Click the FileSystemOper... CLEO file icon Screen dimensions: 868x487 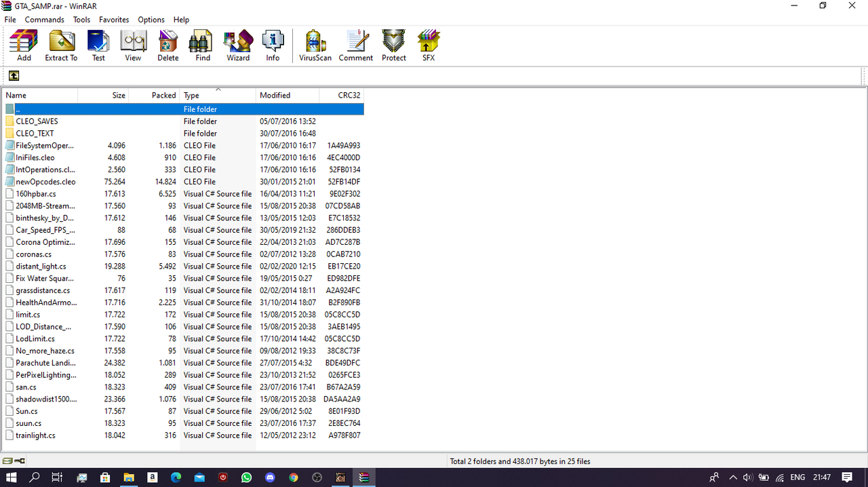pyautogui.click(x=9, y=145)
